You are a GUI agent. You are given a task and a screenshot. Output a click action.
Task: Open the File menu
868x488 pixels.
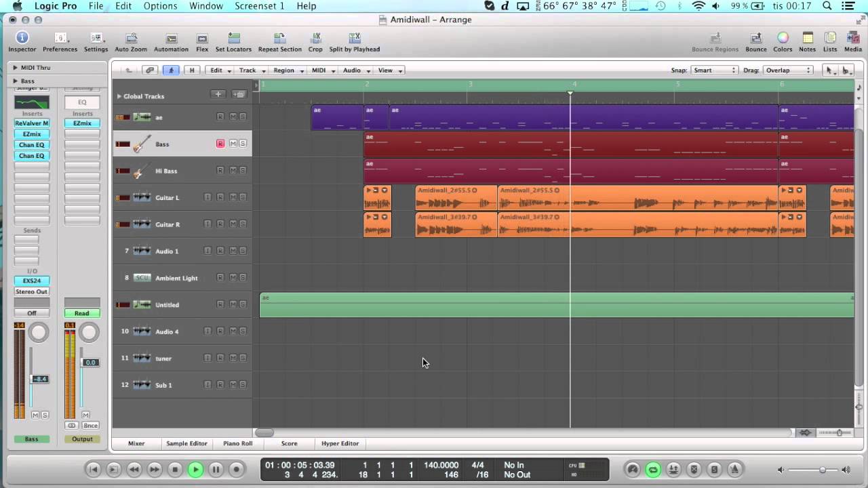coord(96,6)
